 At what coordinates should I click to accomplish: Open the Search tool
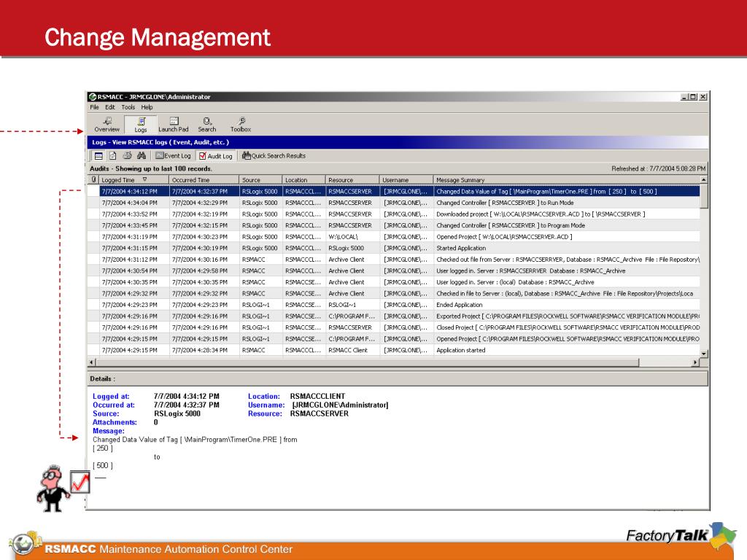point(206,125)
